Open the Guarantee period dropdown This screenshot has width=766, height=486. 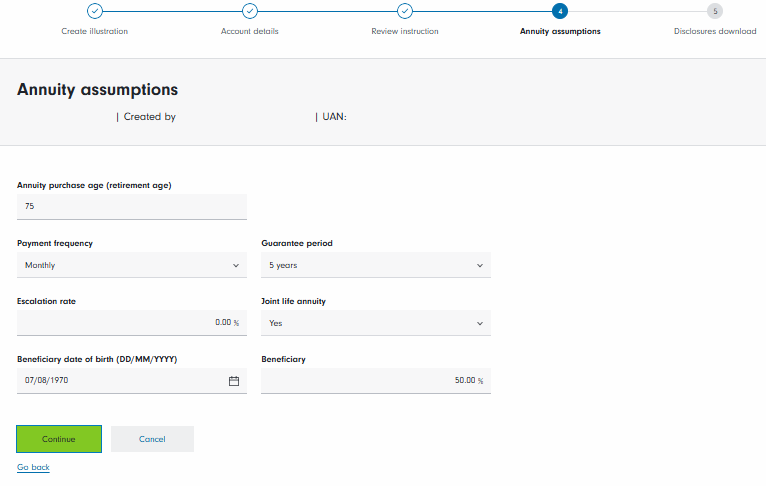(375, 265)
